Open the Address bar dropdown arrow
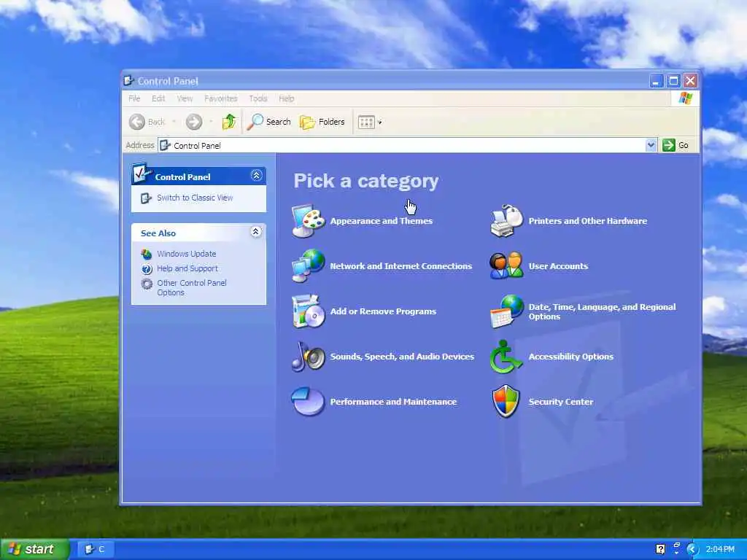This screenshot has width=747, height=560. tap(651, 145)
